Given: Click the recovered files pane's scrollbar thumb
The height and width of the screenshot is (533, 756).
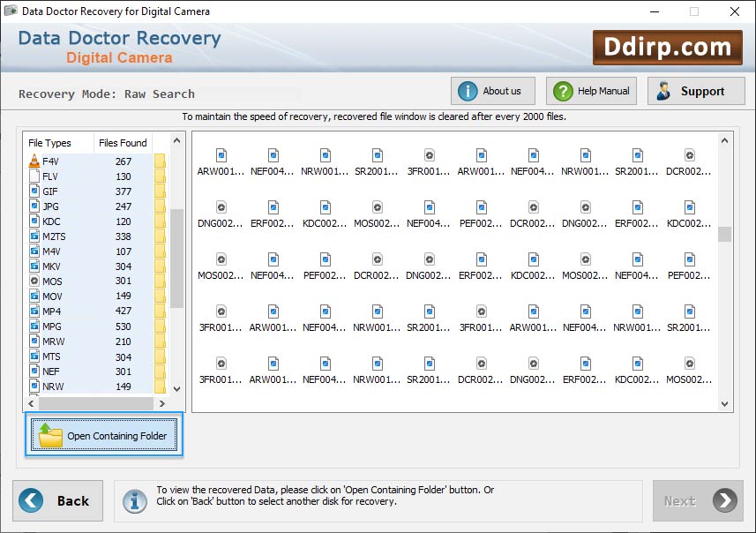Looking at the screenshot, I should coord(724,235).
